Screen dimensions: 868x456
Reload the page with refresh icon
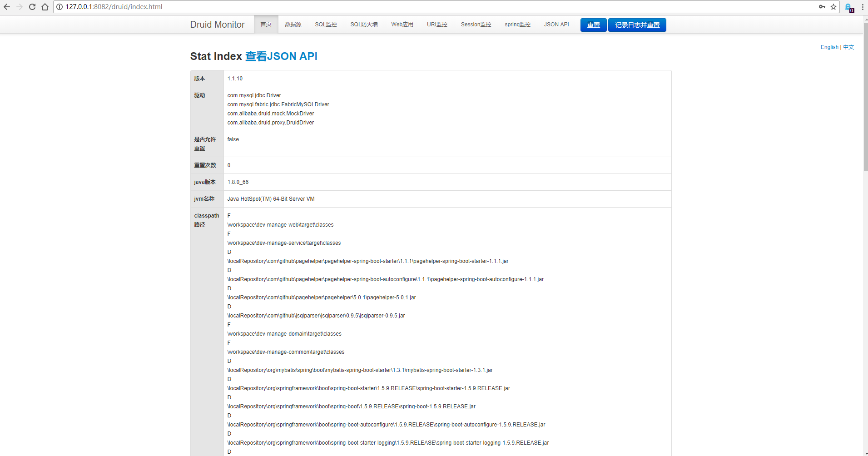tap(32, 7)
